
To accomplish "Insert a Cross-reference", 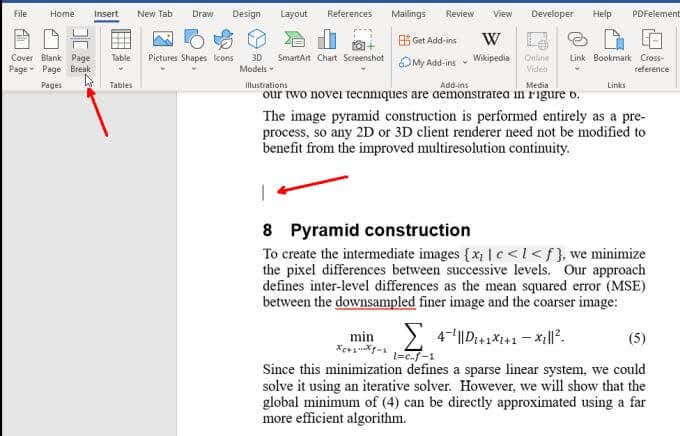I will pyautogui.click(x=651, y=51).
